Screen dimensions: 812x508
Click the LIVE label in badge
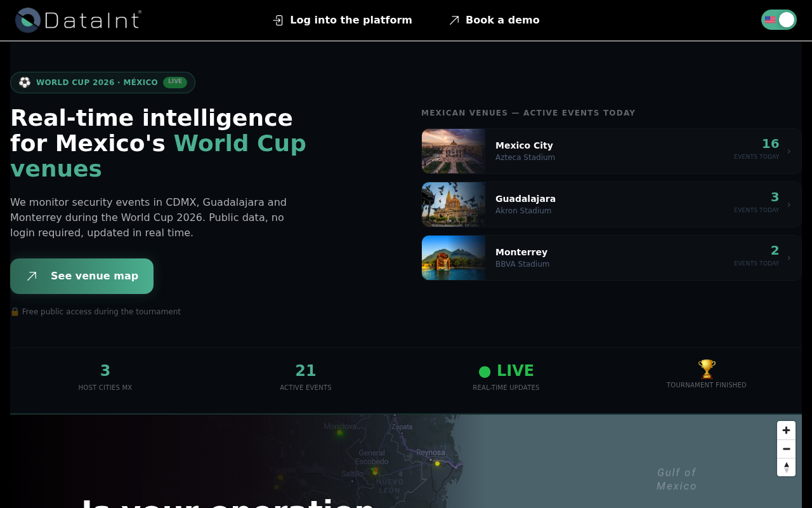[175, 82]
